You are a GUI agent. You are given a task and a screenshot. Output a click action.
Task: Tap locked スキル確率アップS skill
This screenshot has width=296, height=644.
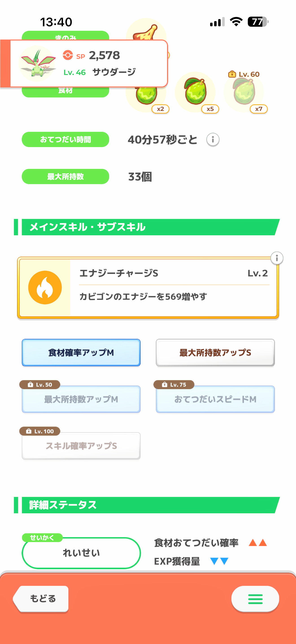click(x=81, y=446)
